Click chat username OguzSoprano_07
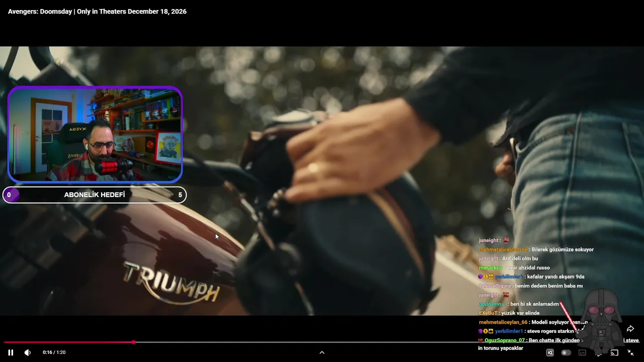The width and height of the screenshot is (644, 362). click(504, 340)
